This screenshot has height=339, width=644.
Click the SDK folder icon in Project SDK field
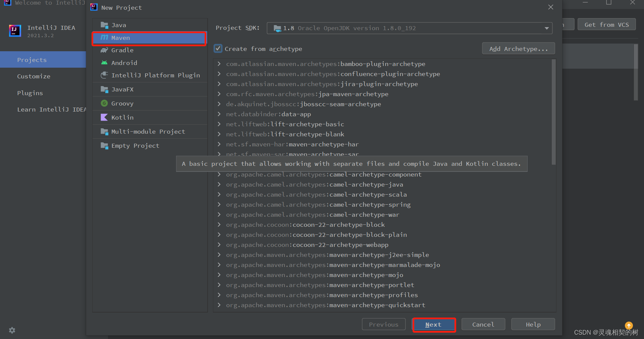(277, 28)
